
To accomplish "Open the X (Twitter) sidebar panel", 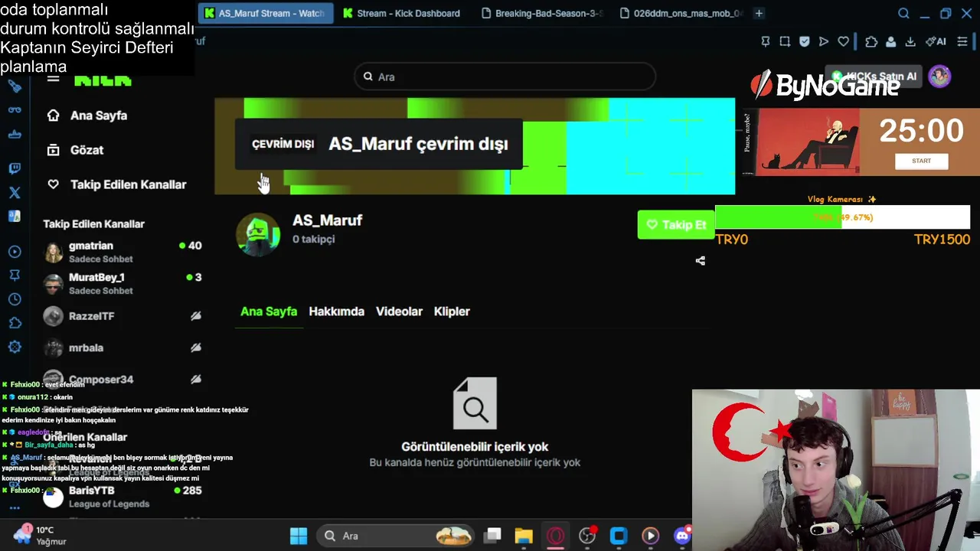I will (x=15, y=192).
